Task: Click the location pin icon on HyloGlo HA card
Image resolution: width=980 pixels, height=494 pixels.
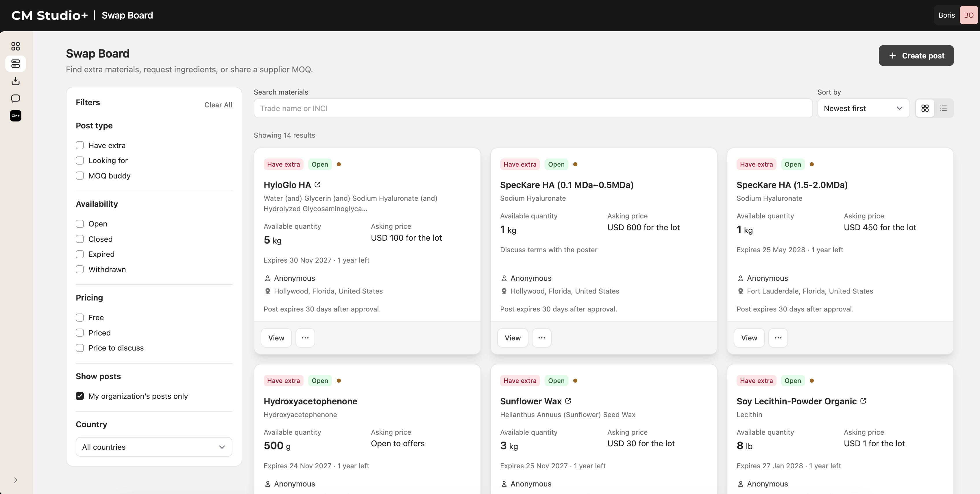Action: pyautogui.click(x=267, y=291)
